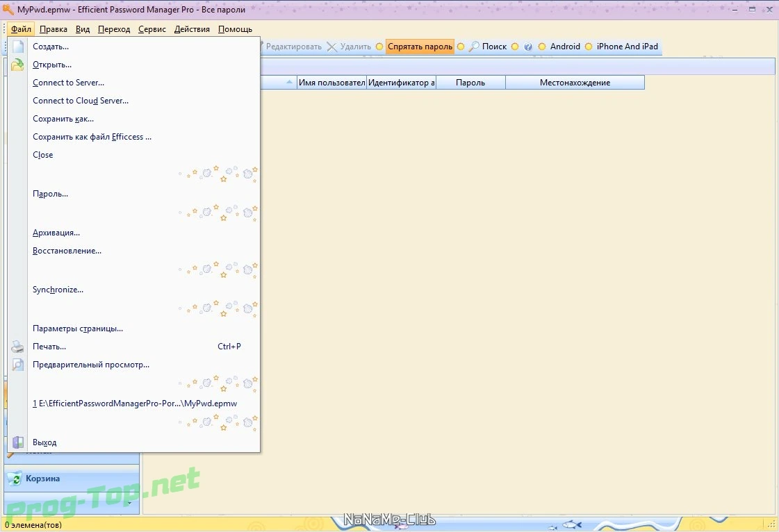Screen dimensions: 779x532
Task: Open the Действия menu
Action: click(x=192, y=29)
